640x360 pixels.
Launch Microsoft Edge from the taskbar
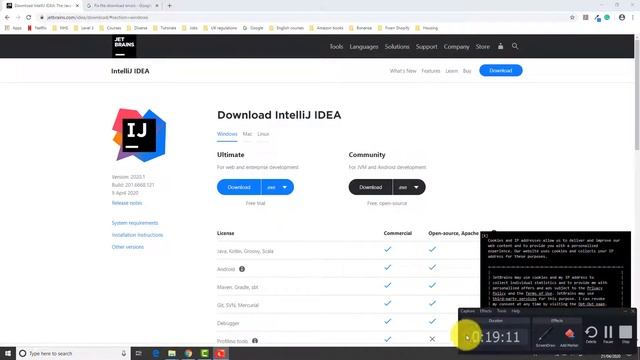(156, 353)
